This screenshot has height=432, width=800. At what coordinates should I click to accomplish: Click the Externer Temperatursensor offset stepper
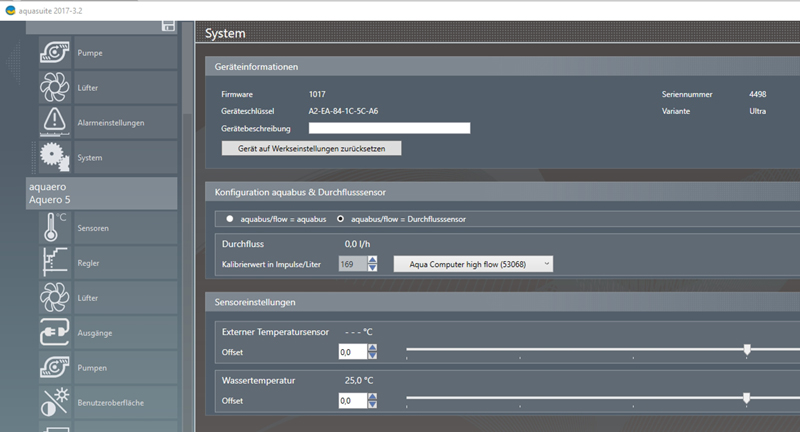click(373, 351)
